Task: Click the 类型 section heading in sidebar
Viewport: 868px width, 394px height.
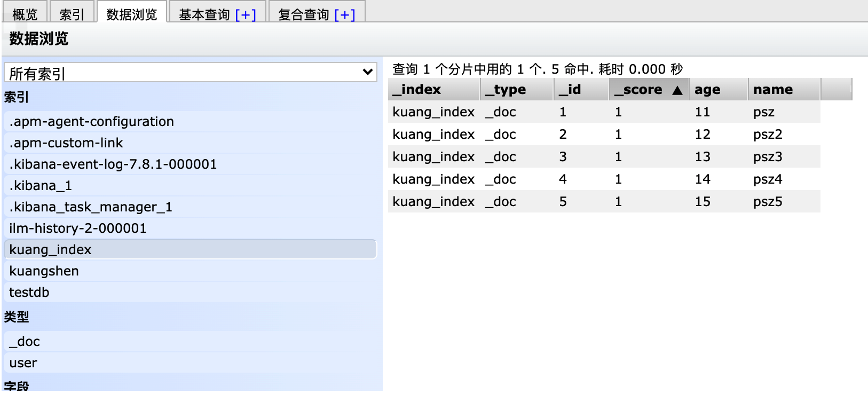Action: pos(17,317)
